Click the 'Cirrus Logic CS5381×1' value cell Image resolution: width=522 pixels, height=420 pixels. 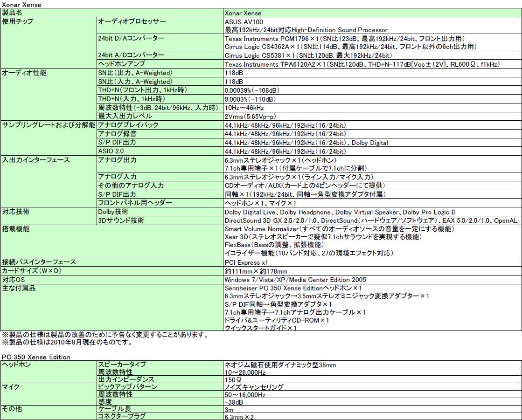click(373, 55)
